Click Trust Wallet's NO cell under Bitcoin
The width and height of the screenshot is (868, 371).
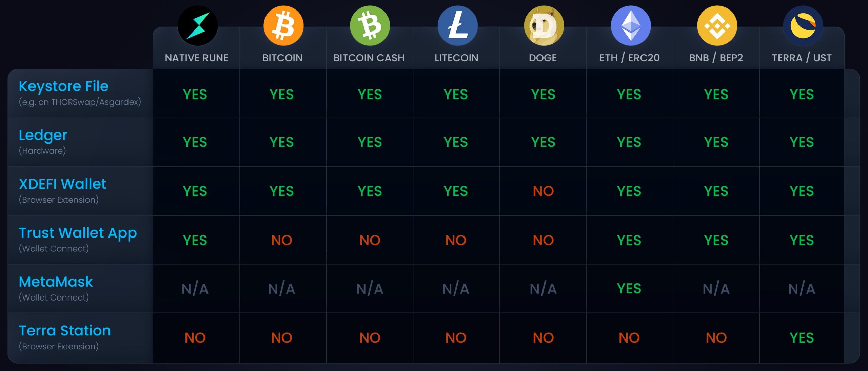pos(281,240)
